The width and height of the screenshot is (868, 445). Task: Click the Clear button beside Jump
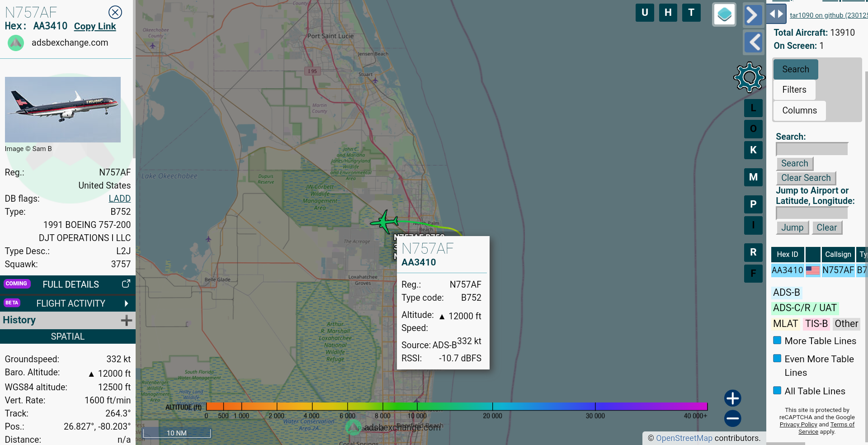(x=827, y=227)
